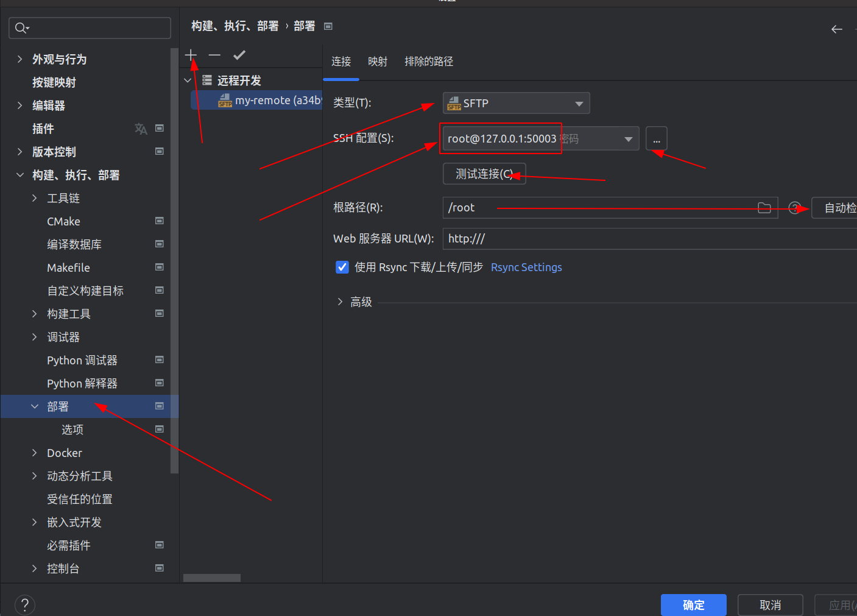Open the SFTP type dropdown
This screenshot has width=857, height=616.
pos(516,104)
